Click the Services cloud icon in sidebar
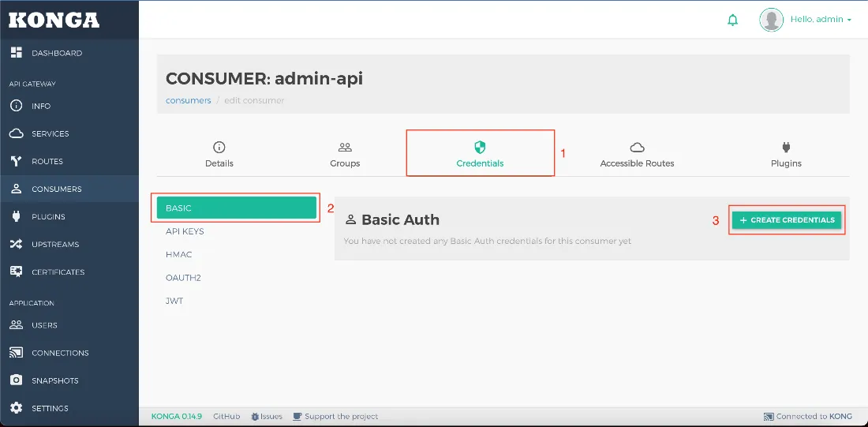The width and height of the screenshot is (868, 427). tap(16, 133)
